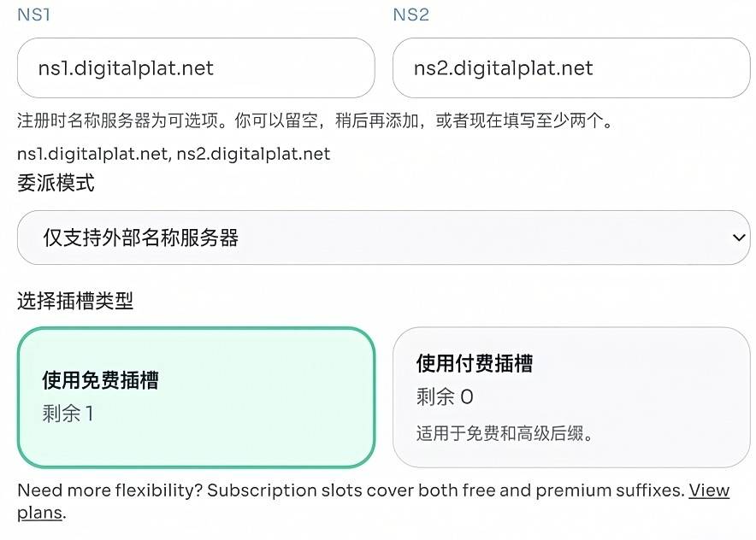Click the 适用于免费和高级后缀 description text
This screenshot has width=756, height=540.
(505, 433)
